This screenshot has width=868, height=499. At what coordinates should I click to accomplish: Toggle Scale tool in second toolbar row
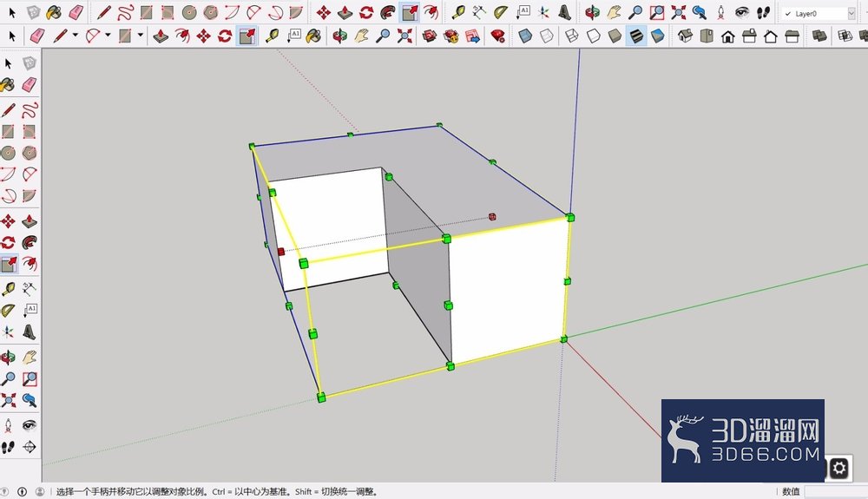click(x=247, y=36)
